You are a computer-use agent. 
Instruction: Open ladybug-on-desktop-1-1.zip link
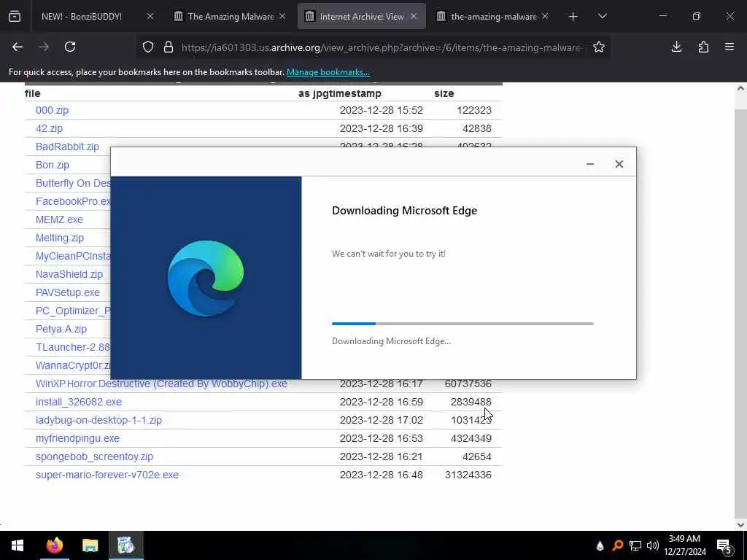(98, 420)
